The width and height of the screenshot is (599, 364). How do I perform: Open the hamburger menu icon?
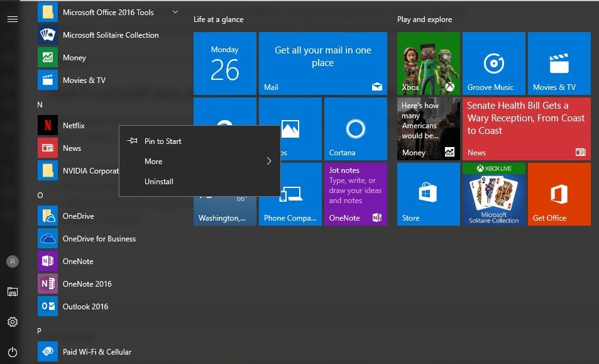coord(12,19)
